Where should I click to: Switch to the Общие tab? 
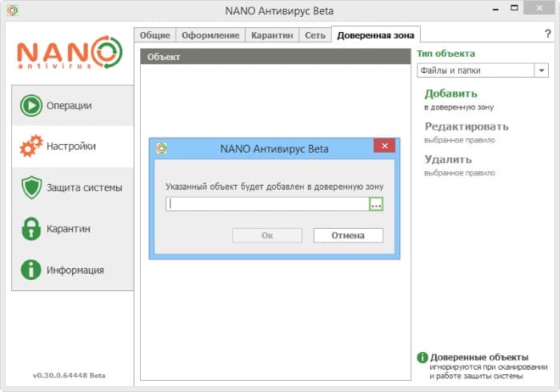click(155, 35)
